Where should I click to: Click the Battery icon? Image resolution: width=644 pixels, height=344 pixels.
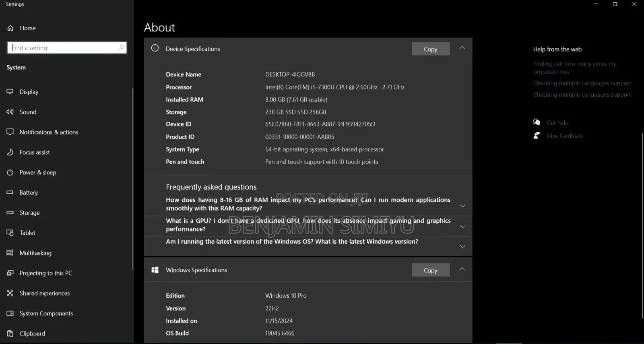click(x=10, y=192)
